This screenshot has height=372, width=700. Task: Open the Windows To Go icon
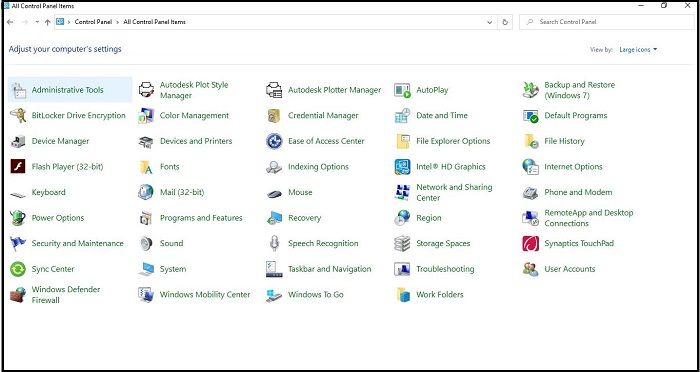(x=274, y=295)
